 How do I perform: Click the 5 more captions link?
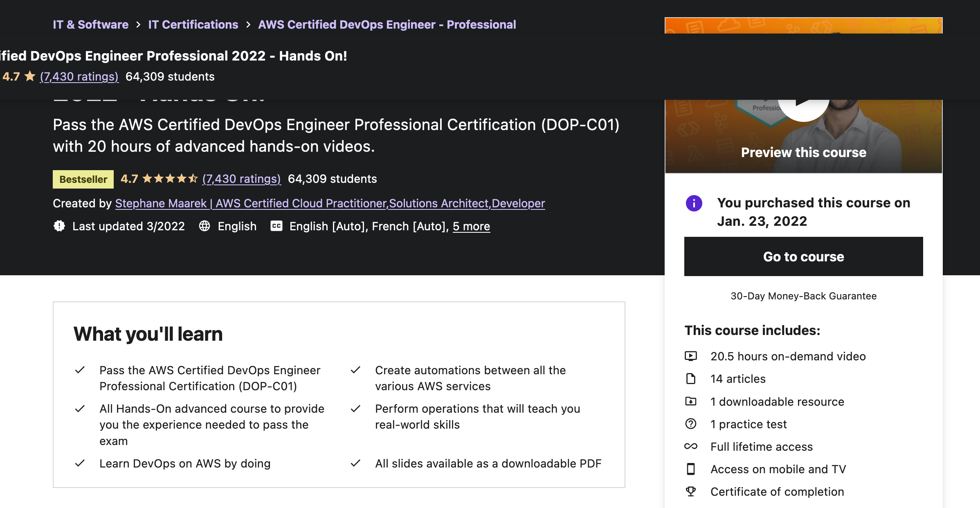[471, 226]
